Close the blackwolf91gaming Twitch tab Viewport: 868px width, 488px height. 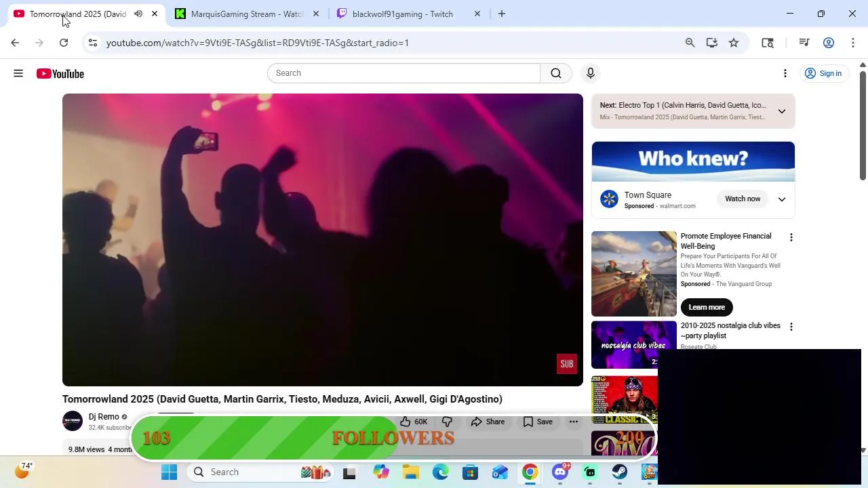tap(477, 14)
